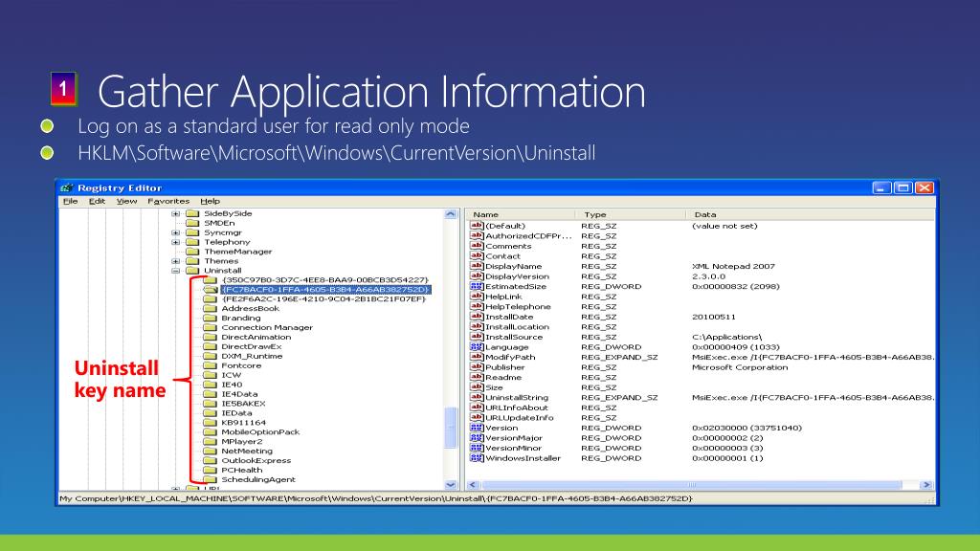
Task: Click the 'Microsoft Corporation' Publisher data
Action: pyautogui.click(x=740, y=367)
